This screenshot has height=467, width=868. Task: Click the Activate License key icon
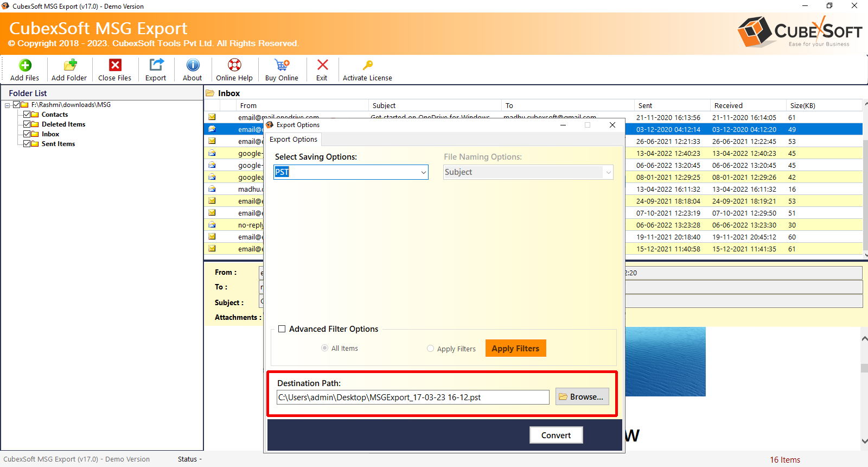pyautogui.click(x=368, y=65)
